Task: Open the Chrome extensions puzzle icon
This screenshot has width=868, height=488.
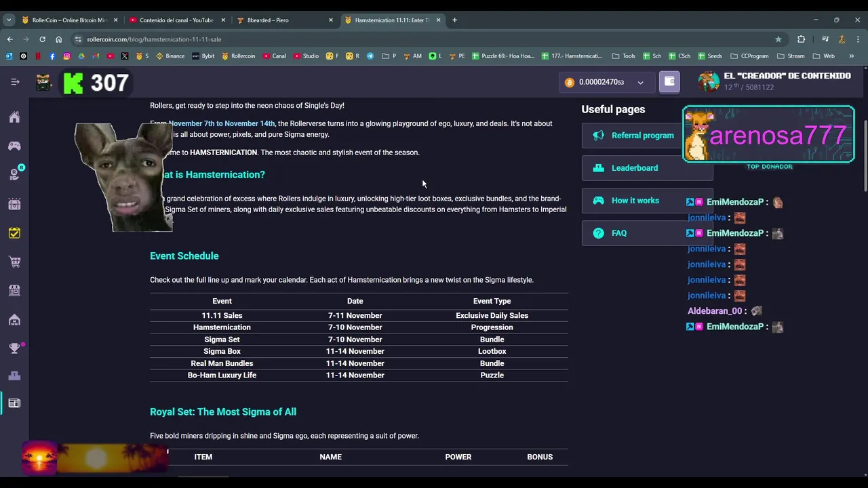Action: [801, 39]
